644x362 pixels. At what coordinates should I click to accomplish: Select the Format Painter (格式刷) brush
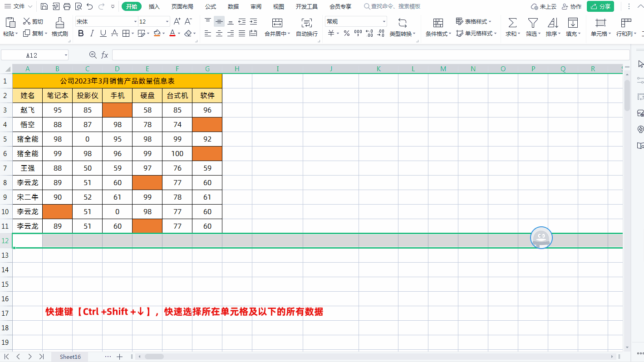59,22
